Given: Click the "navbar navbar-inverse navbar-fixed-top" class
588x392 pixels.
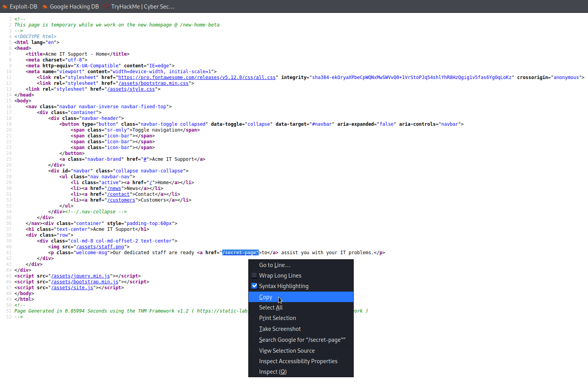Looking at the screenshot, I should [113, 107].
